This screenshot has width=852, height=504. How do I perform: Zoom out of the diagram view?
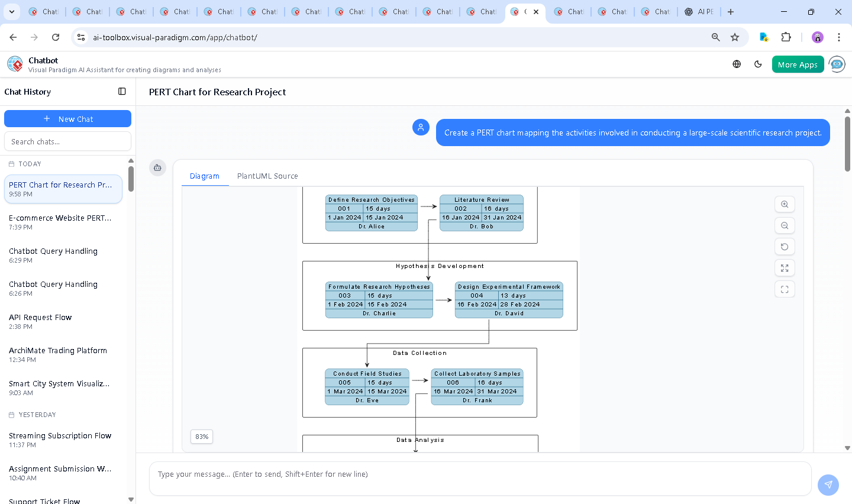pyautogui.click(x=785, y=225)
